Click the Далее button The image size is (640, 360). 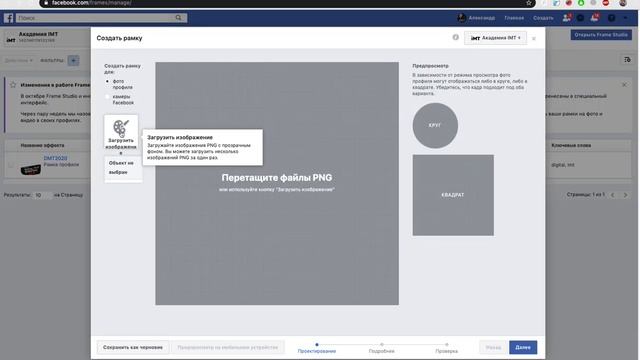point(523,347)
